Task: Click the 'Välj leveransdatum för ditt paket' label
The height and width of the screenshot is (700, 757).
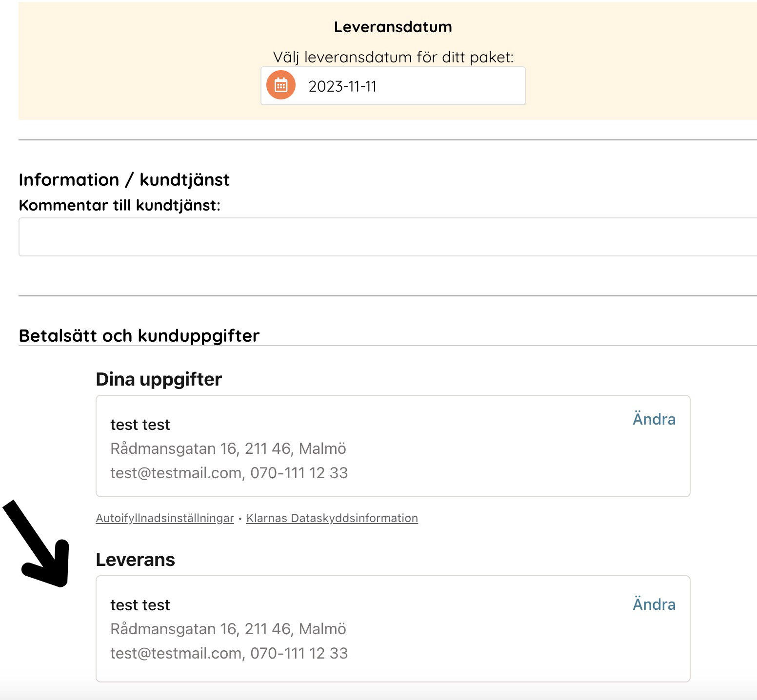Action: (x=393, y=57)
